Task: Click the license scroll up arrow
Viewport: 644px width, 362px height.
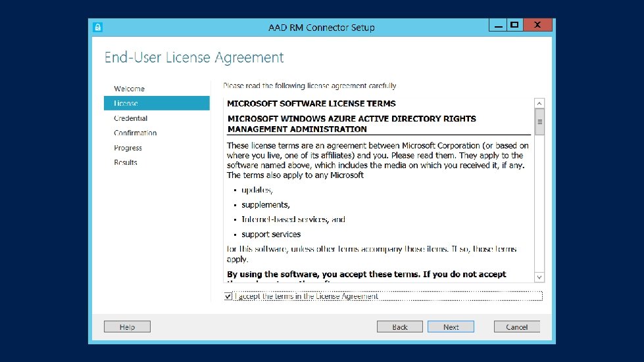Action: (539, 103)
